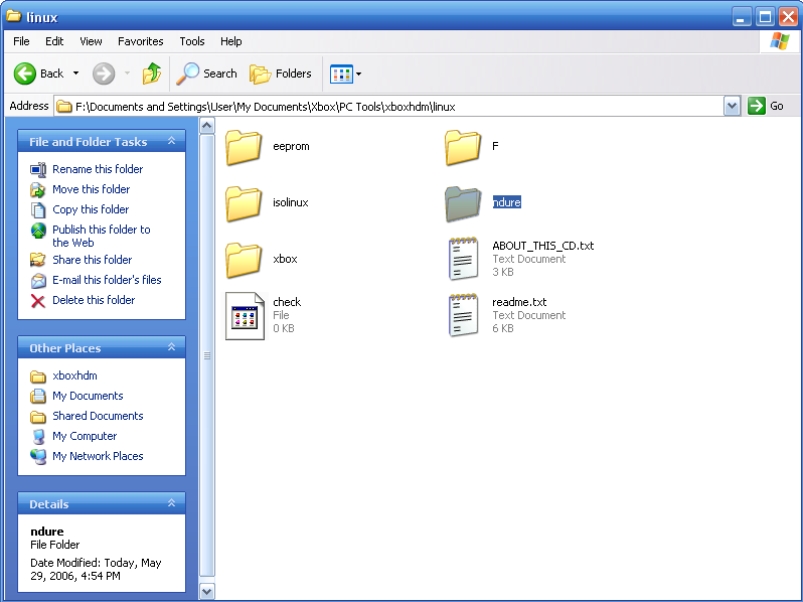
Task: Expand the Address bar dropdown arrow
Action: click(731, 106)
